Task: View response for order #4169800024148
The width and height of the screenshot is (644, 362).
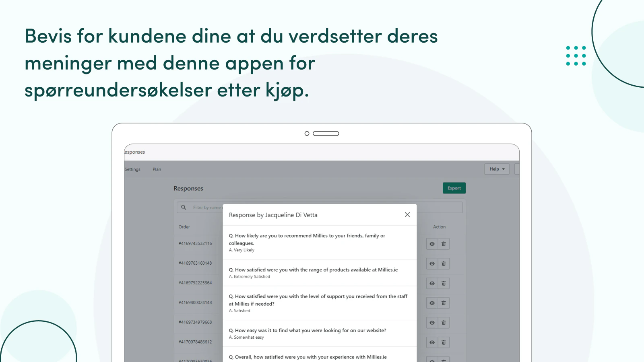Action: [432, 303]
